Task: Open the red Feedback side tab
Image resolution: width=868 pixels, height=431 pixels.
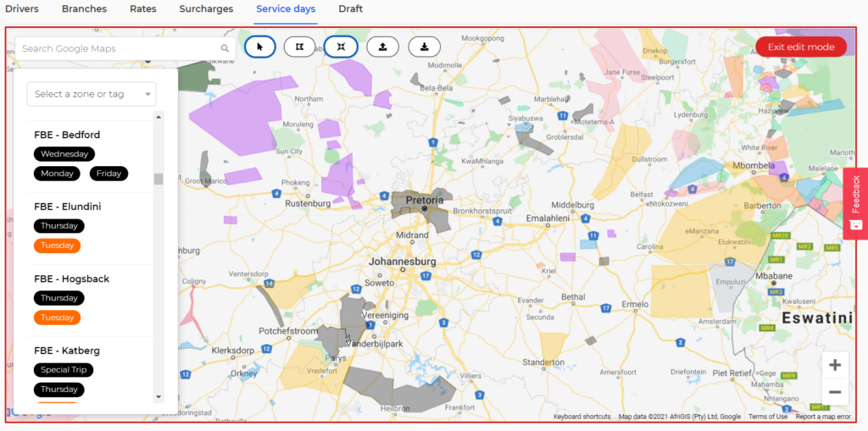Action: click(855, 203)
